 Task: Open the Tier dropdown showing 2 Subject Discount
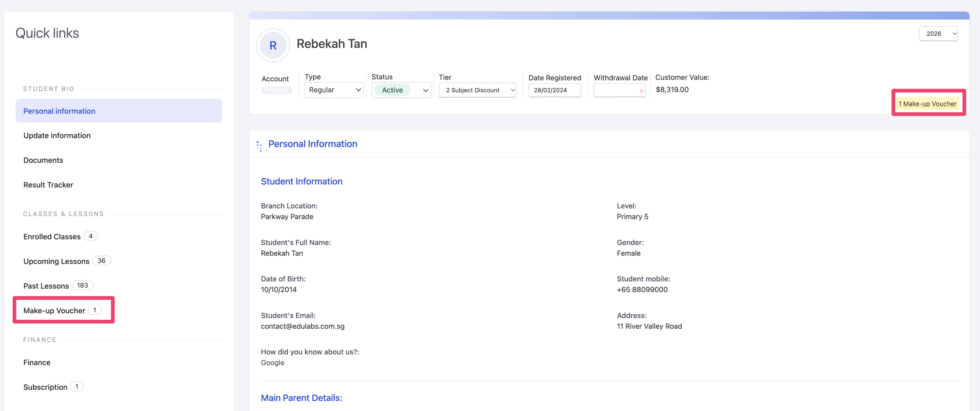tap(477, 90)
